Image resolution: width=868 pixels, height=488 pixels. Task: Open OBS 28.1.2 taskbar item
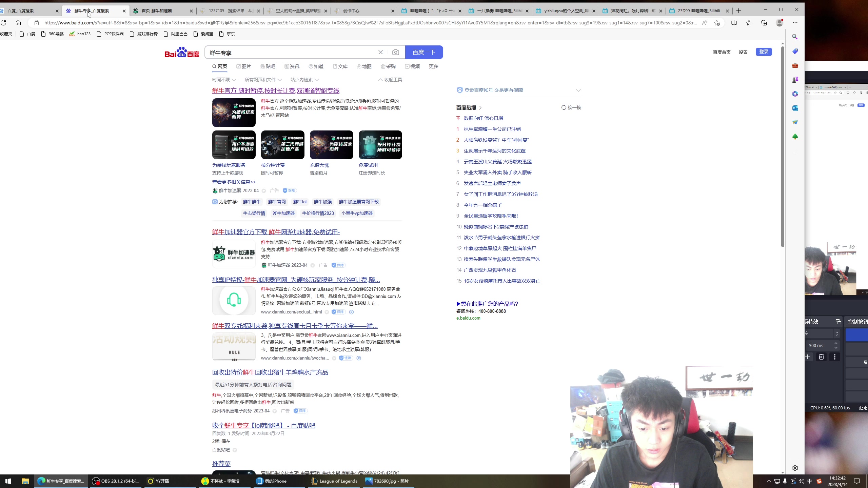tap(115, 481)
